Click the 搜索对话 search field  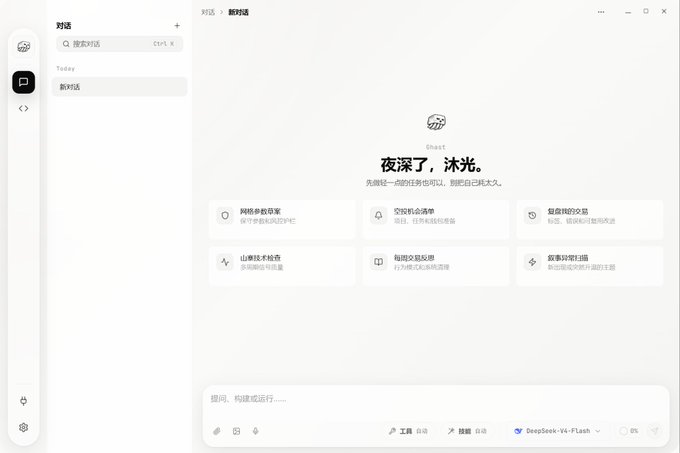[x=119, y=44]
